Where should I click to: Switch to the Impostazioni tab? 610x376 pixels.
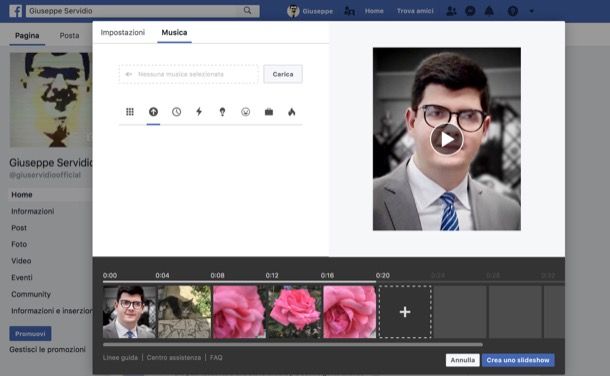tap(123, 33)
